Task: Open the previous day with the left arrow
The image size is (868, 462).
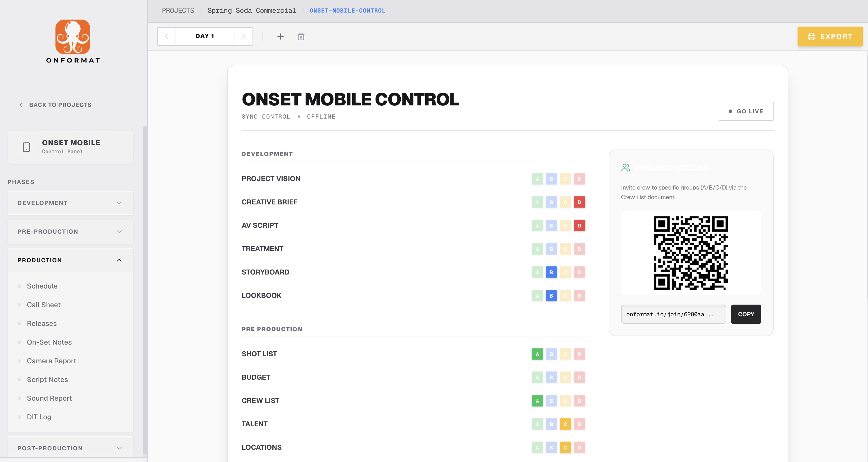Action: pyautogui.click(x=167, y=36)
